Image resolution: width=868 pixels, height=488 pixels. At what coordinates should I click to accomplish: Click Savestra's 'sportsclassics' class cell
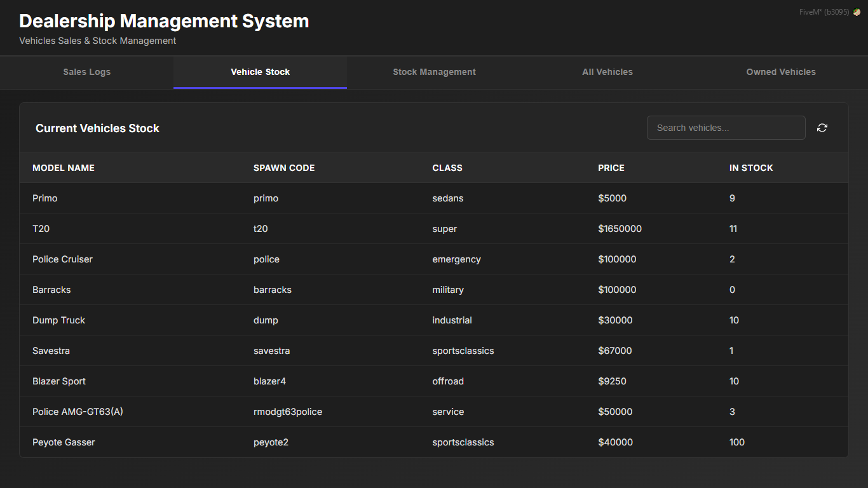(x=463, y=351)
